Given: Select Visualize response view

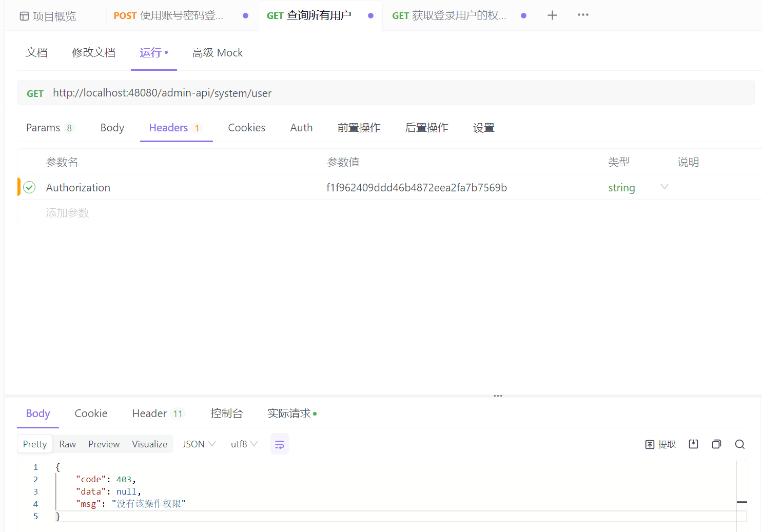Looking at the screenshot, I should [x=149, y=444].
